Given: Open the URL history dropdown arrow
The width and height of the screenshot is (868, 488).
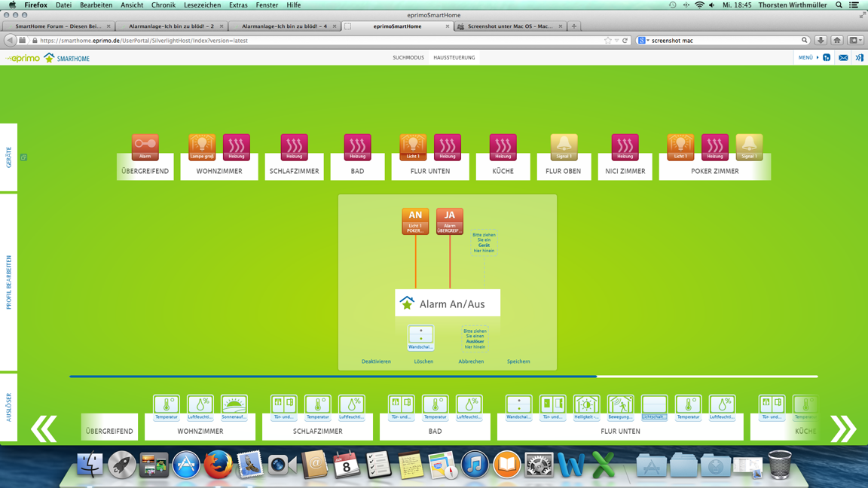Looking at the screenshot, I should coord(616,41).
